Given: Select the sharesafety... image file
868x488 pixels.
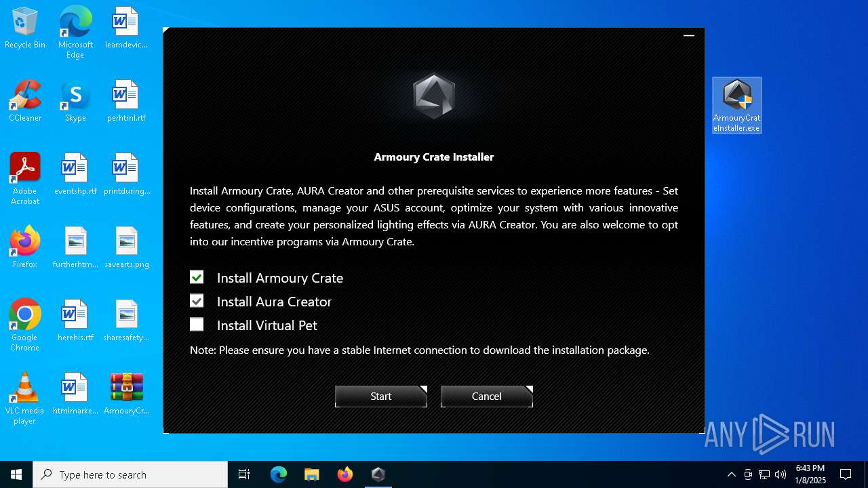Looking at the screenshot, I should pos(126,321).
